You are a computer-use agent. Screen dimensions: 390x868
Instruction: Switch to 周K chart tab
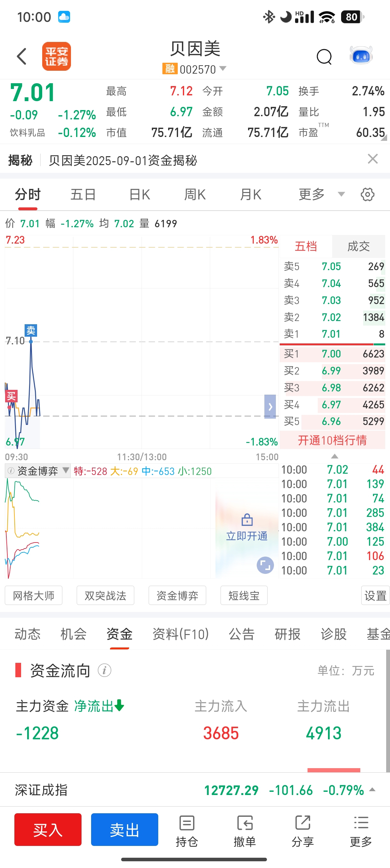[195, 194]
